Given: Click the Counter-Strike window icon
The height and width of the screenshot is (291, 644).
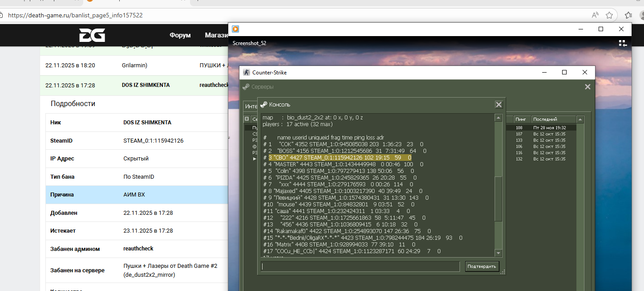Looking at the screenshot, I should 247,72.
